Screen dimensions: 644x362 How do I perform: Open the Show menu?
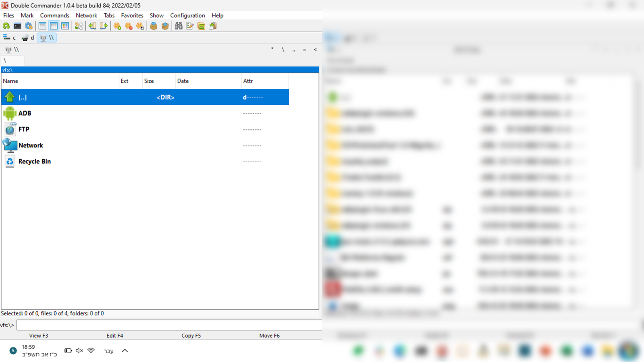pos(156,15)
